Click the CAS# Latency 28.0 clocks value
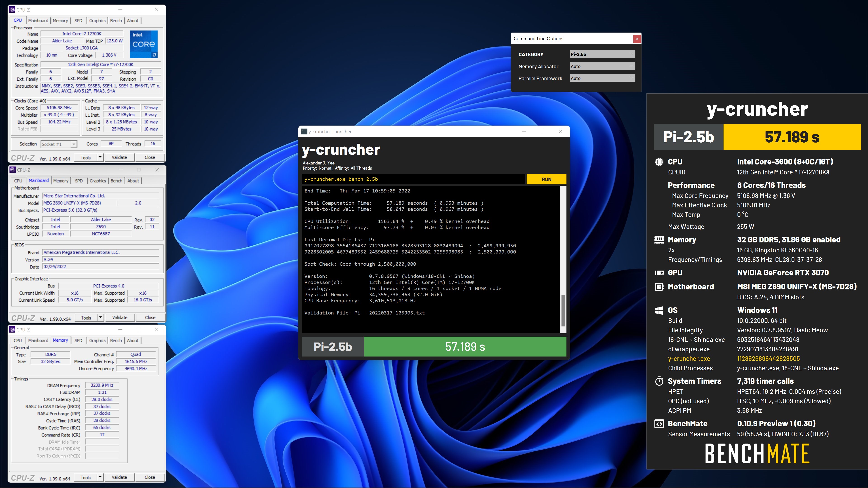This screenshot has height=488, width=868. point(102,399)
